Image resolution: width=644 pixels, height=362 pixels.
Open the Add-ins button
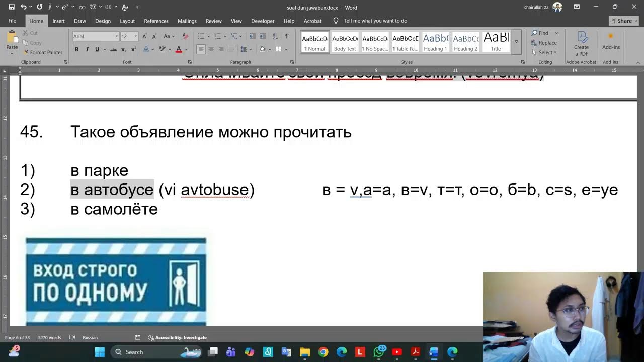pyautogui.click(x=611, y=41)
